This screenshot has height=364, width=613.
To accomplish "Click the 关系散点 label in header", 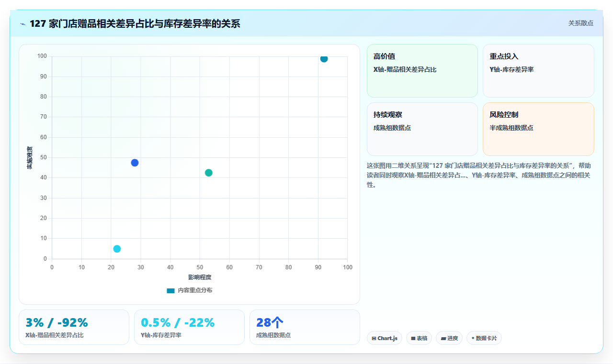I will click(x=580, y=23).
